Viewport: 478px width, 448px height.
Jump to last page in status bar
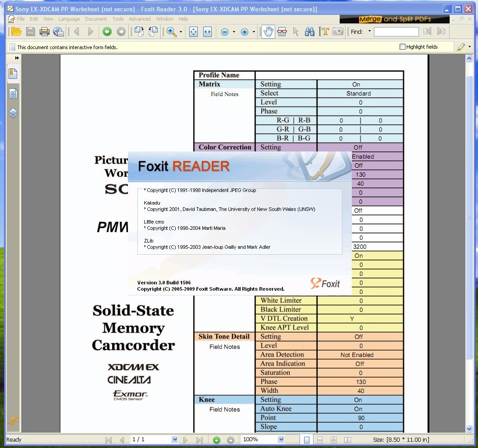coord(200,440)
